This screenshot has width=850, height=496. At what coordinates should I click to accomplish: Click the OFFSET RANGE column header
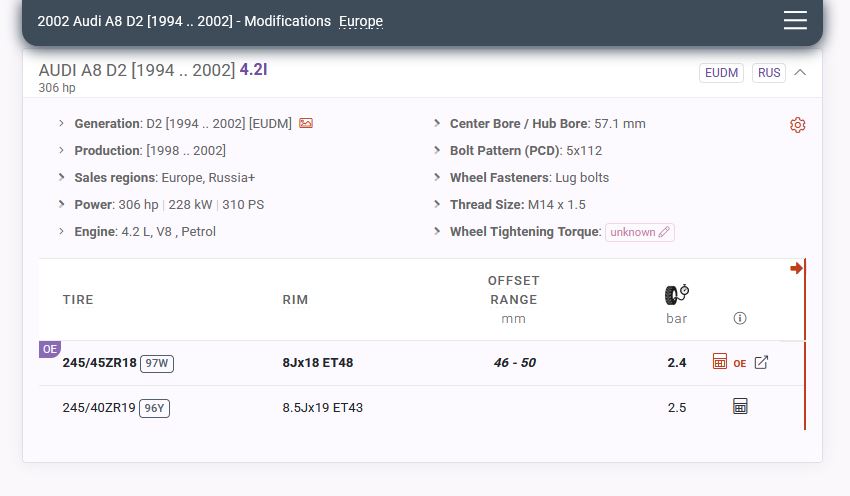(x=513, y=290)
